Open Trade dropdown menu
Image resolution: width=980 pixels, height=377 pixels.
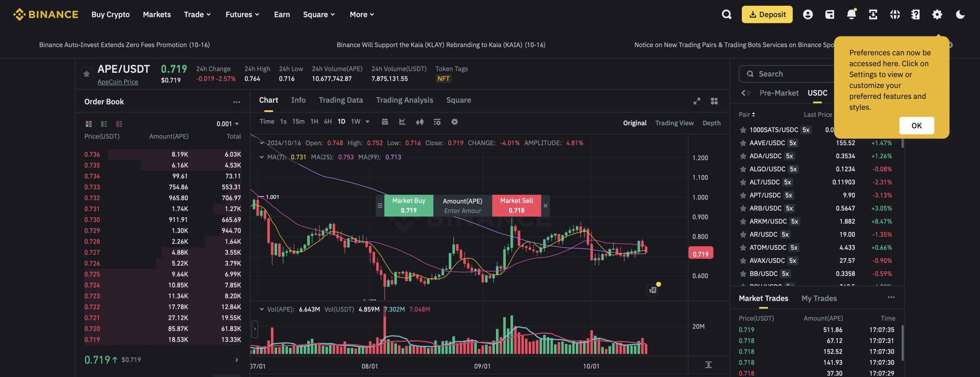coord(197,15)
